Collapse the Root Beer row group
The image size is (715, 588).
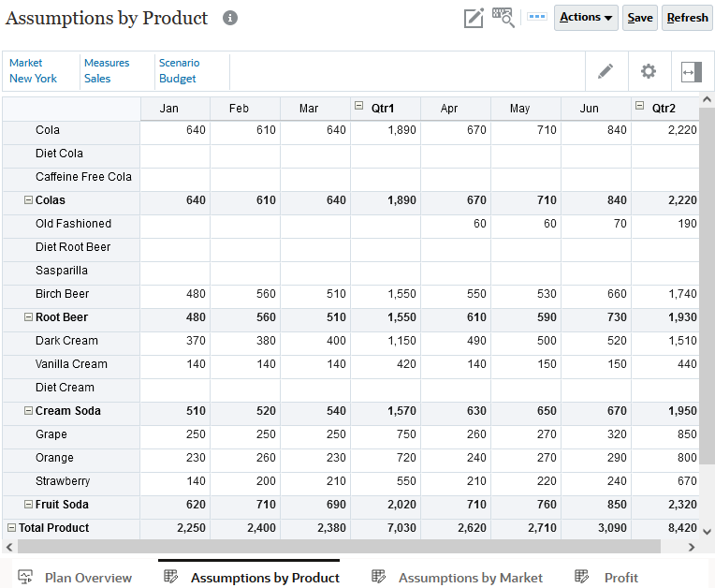point(28,317)
